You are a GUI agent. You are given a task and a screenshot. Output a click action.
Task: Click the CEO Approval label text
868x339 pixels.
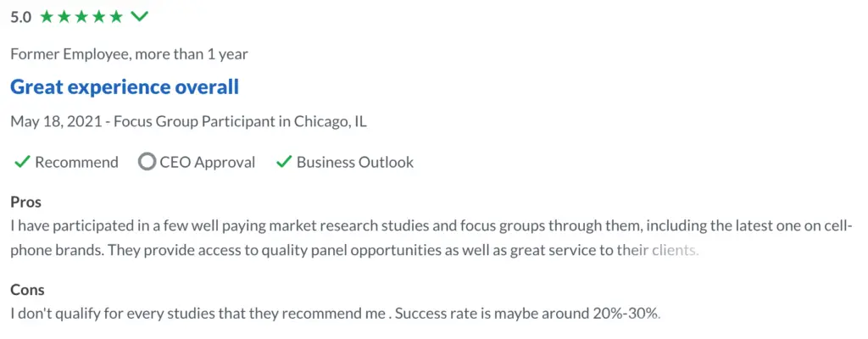tap(208, 163)
